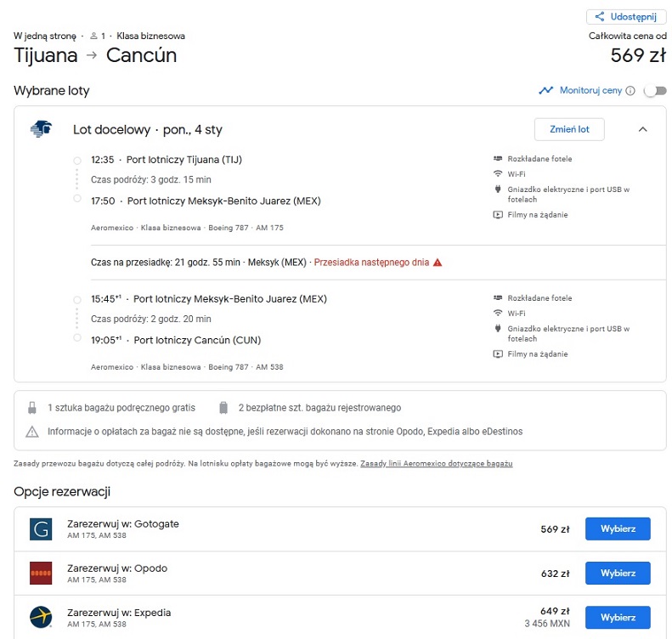Click Wybierz for the Expedia option
This screenshot has height=639, width=672.
pos(618,618)
